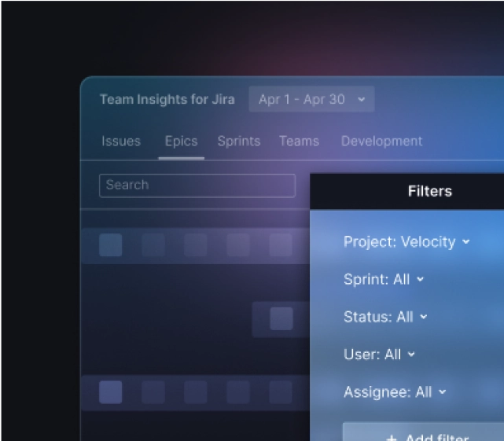Viewport: 504px width, 441px height.
Task: Click the Filters panel header
Action: pyautogui.click(x=407, y=191)
